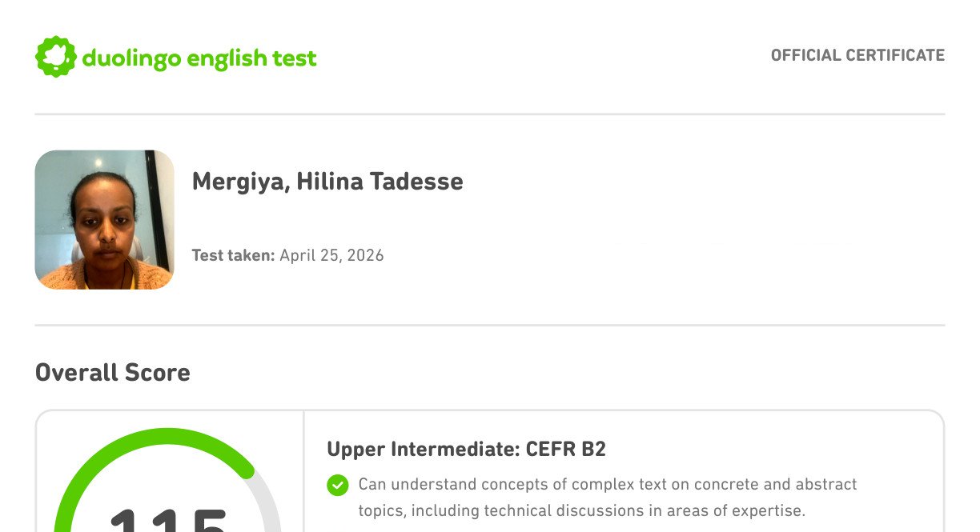
Task: Click the green Duolingo badge logo icon
Action: click(x=55, y=57)
